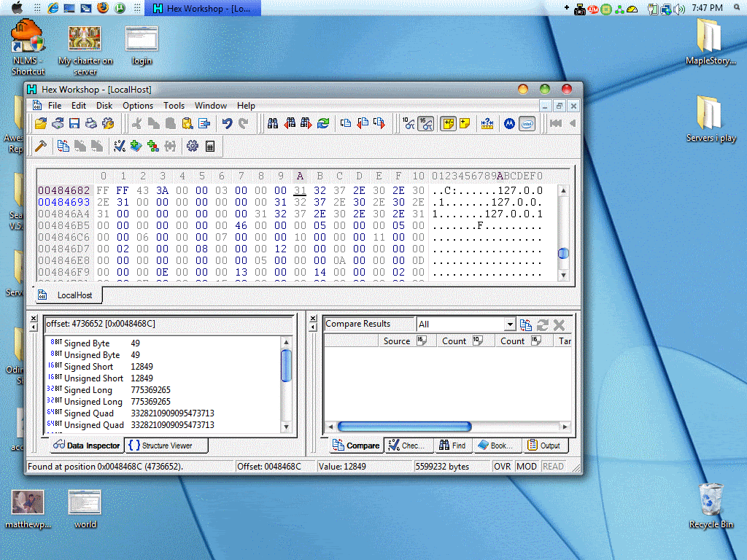Click yellow note with plus icon
This screenshot has height=560, width=747.
click(x=465, y=124)
